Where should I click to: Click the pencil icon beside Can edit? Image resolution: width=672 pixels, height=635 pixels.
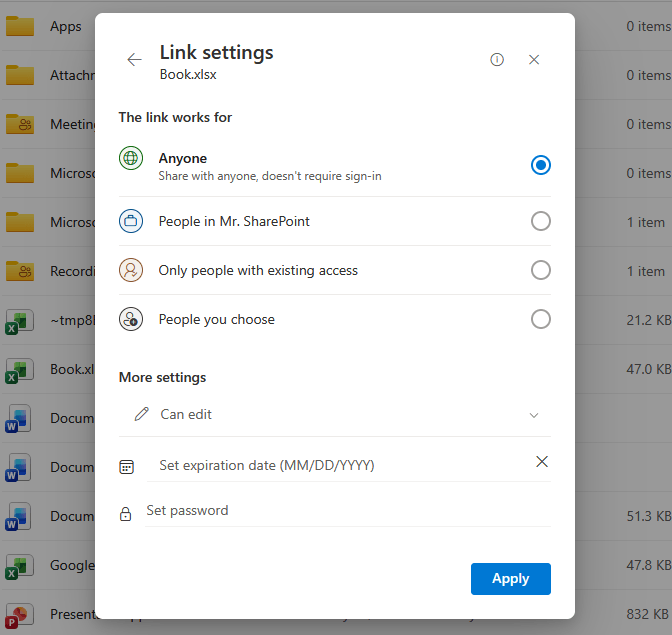coord(141,414)
